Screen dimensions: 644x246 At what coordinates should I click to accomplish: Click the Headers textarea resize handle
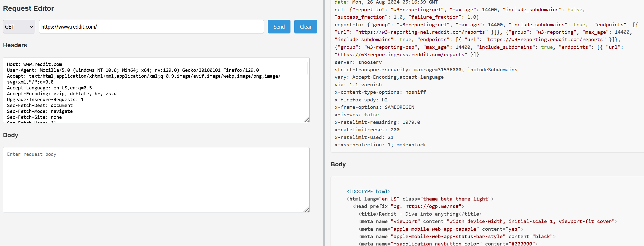[x=306, y=120]
